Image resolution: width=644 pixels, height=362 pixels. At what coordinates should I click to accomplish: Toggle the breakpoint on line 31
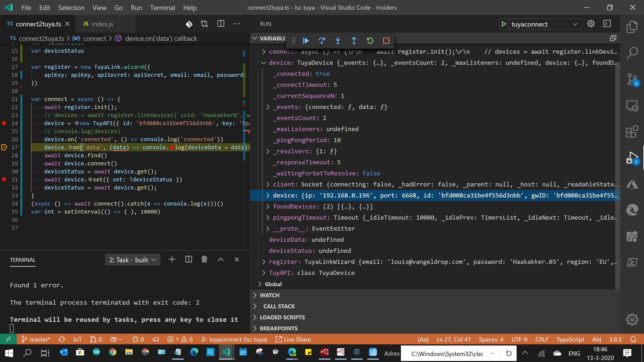[x=4, y=179]
